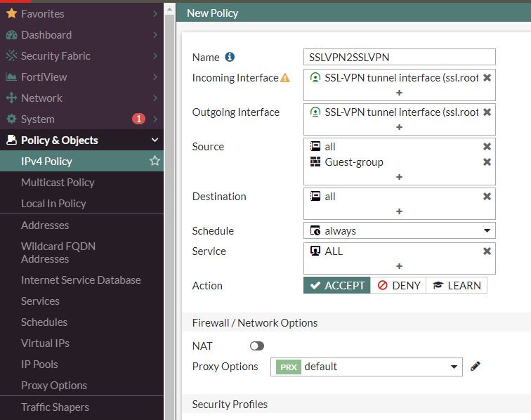Expand the Network menu chevron

pyautogui.click(x=155, y=98)
